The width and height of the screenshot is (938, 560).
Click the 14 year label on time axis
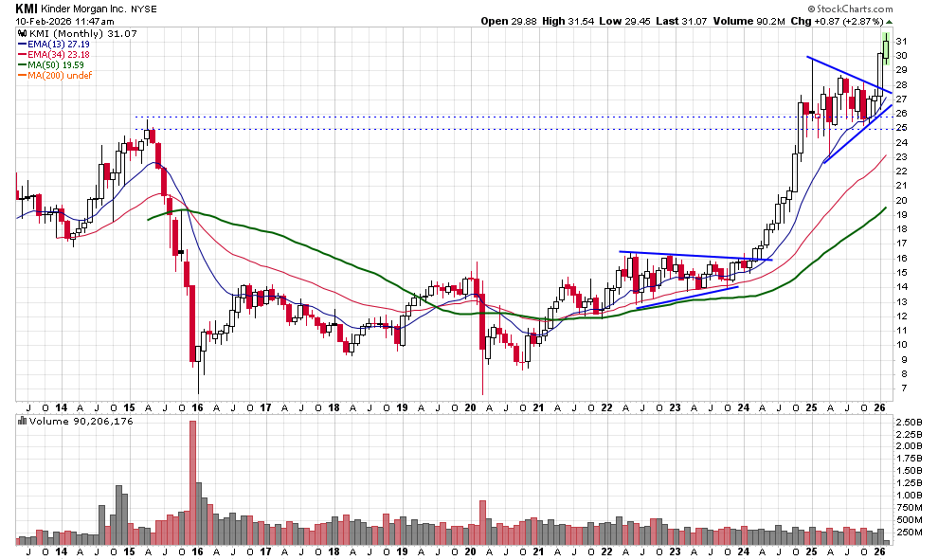tap(60, 406)
